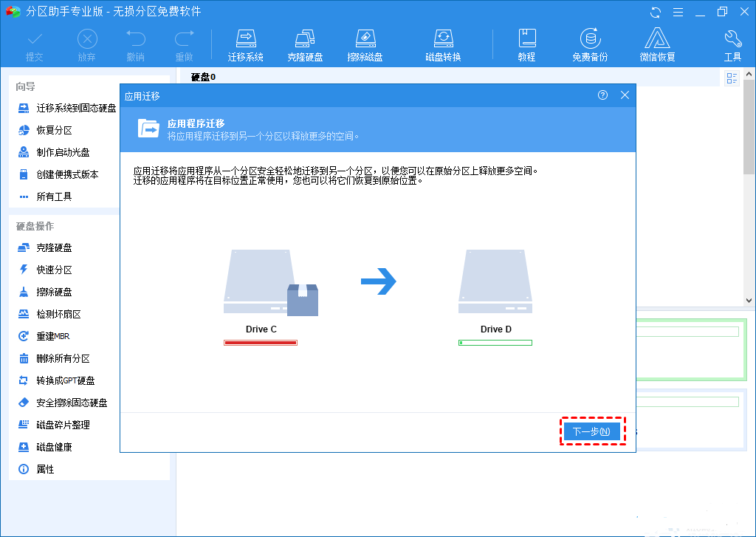Open 微信恢复 (WeChat Recovery) tool

pos(656,42)
